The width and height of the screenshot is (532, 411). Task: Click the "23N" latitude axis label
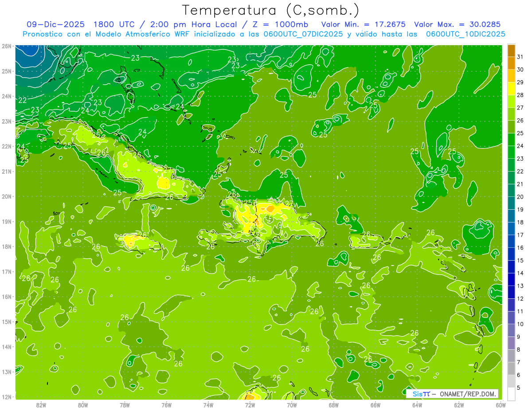click(6, 121)
